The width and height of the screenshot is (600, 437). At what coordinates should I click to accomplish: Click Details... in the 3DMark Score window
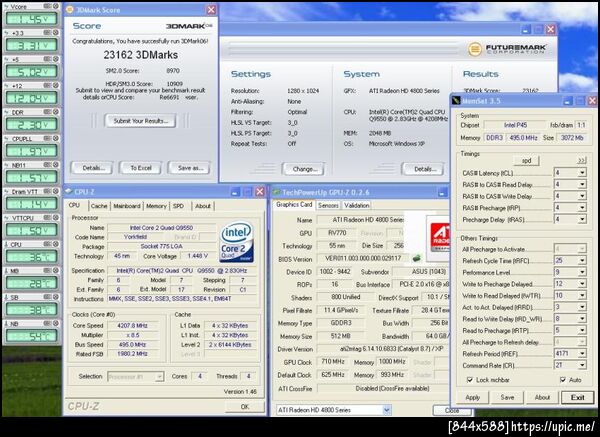(91, 168)
